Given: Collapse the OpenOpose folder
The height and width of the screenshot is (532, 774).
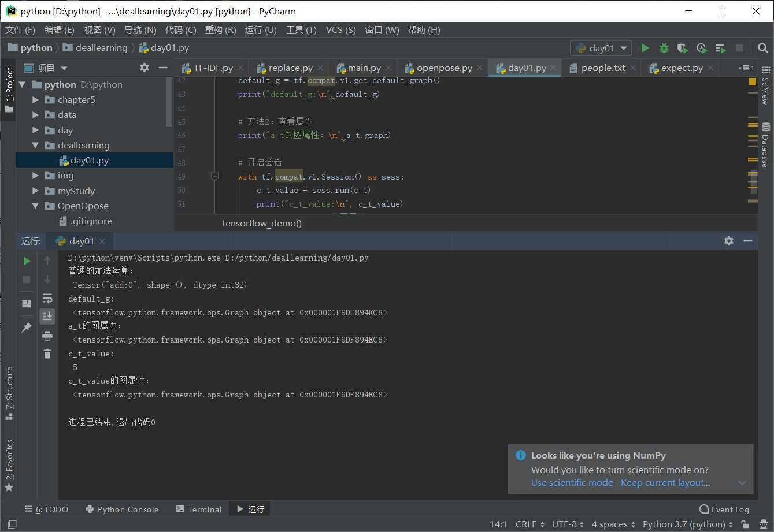Looking at the screenshot, I should pyautogui.click(x=35, y=206).
